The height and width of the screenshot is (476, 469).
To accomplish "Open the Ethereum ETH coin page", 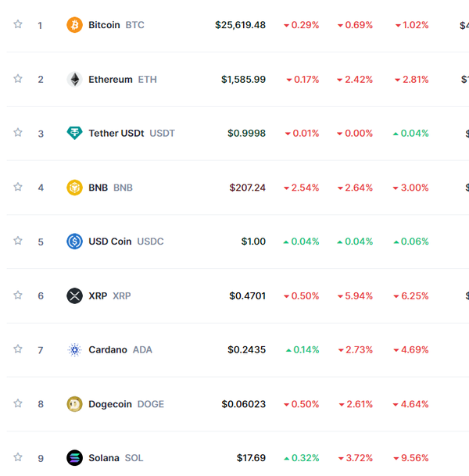I will tap(122, 79).
